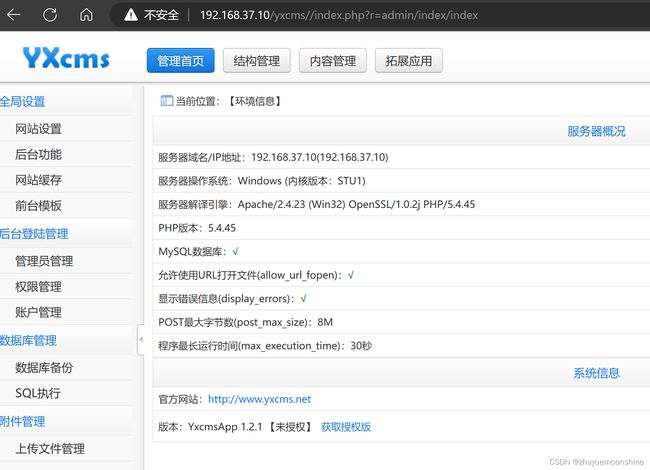The height and width of the screenshot is (470, 650).
Task: Collapse the 后台登陆管理 sidebar section
Action: coord(34,234)
